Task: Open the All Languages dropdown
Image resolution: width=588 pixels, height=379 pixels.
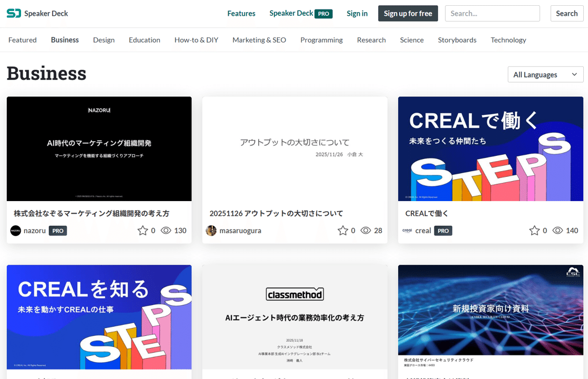Action: click(x=545, y=74)
